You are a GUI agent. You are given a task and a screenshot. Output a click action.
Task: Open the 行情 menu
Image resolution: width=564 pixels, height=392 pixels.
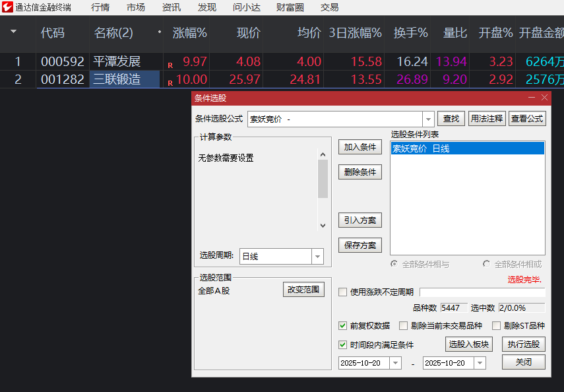click(x=100, y=7)
